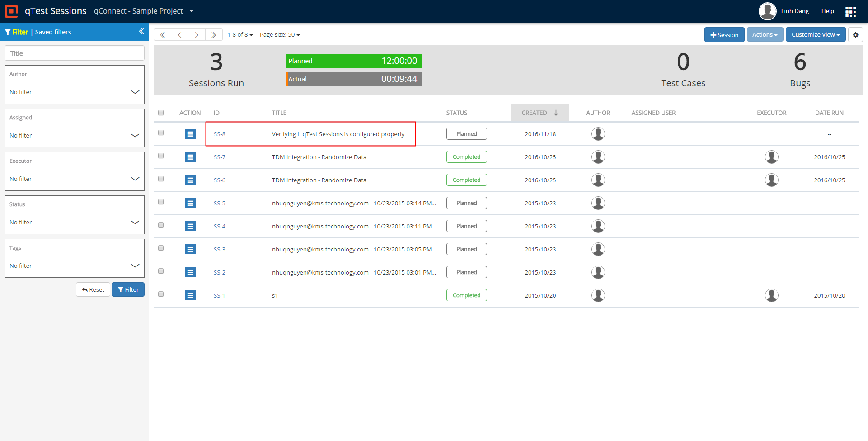Click the gray Actual time bar
Viewport: 868px width, 441px height.
pyautogui.click(x=354, y=79)
